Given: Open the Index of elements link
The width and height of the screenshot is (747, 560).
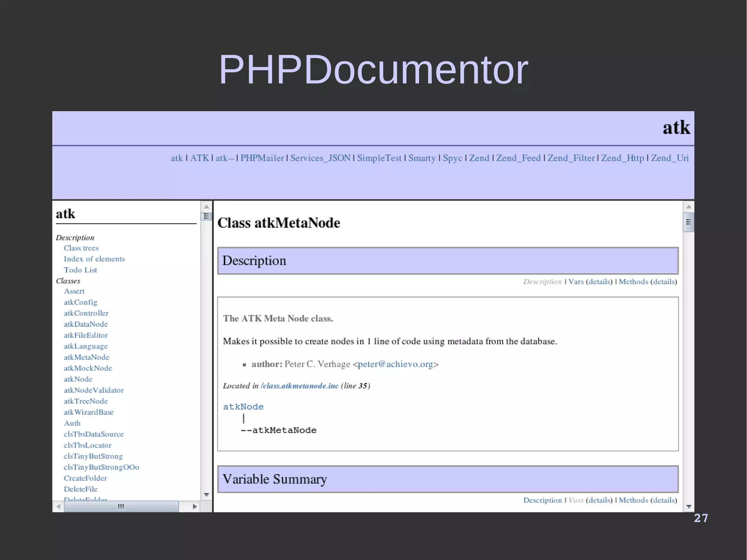Looking at the screenshot, I should pos(94,259).
